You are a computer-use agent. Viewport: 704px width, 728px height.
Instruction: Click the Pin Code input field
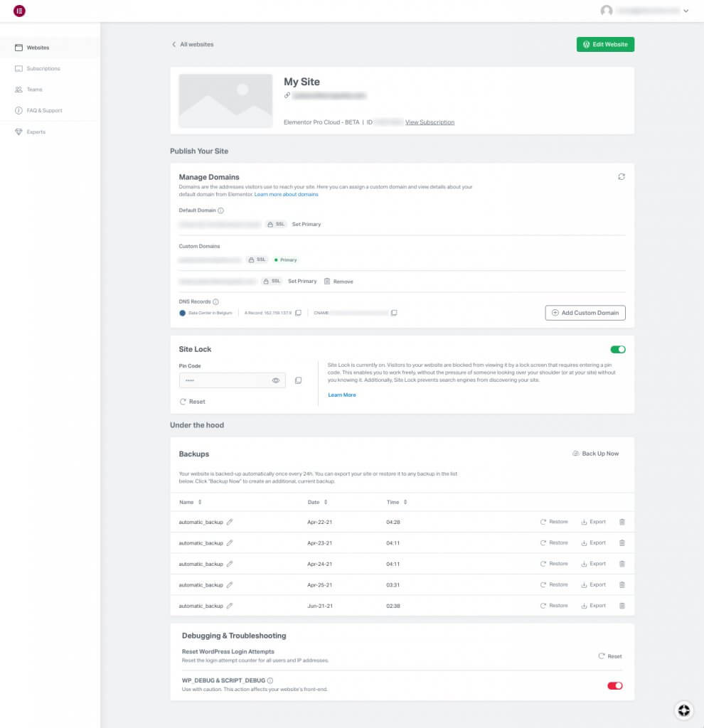224,381
